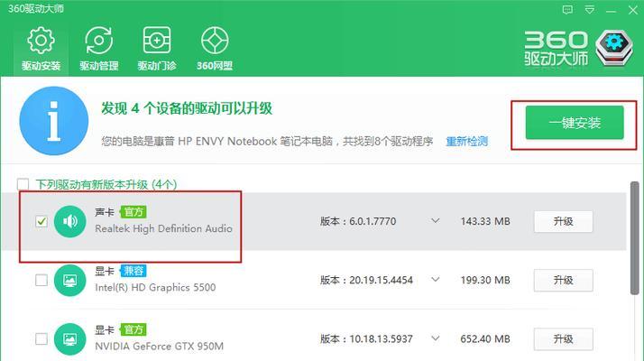Close the 360驱动大师 window
This screenshot has height=361, width=644.
point(633,10)
